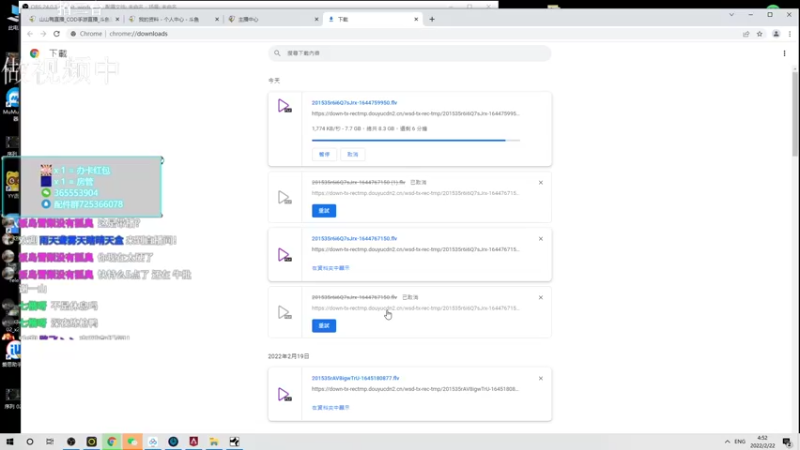Image resolution: width=800 pixels, height=450 pixels.
Task: Close the 下載 downloads tab
Action: tap(416, 19)
